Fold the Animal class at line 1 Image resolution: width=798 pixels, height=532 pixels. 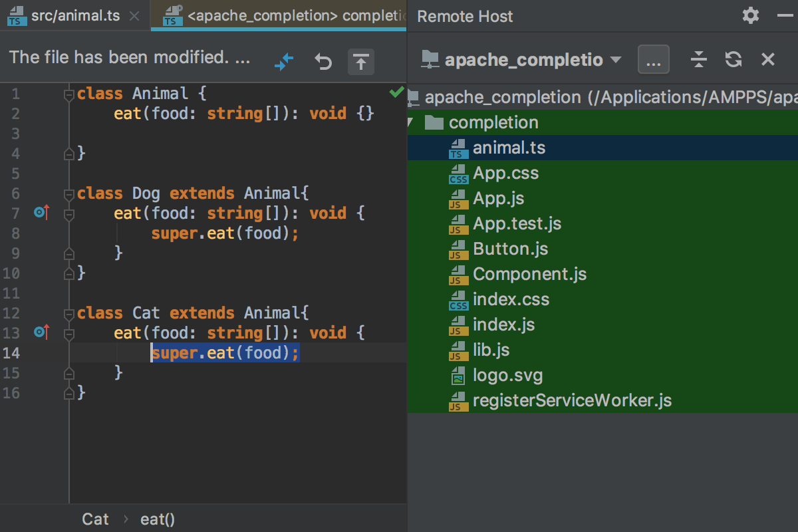click(x=68, y=94)
